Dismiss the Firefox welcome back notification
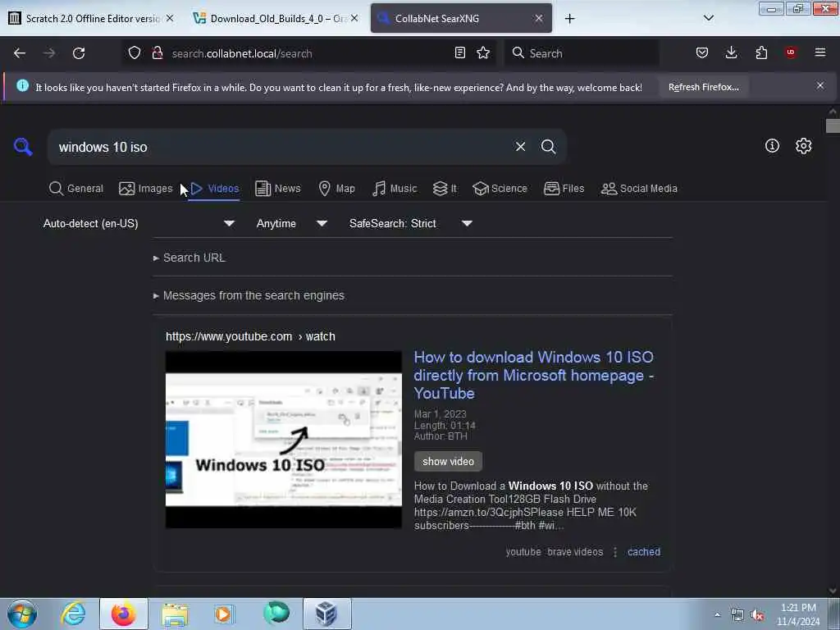The height and width of the screenshot is (630, 840). click(820, 85)
